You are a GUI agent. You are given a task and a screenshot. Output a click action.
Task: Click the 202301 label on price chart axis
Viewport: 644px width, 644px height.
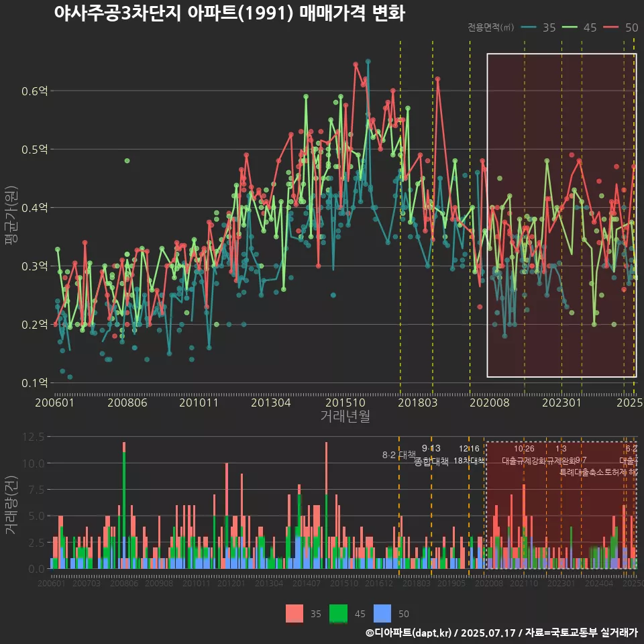(x=562, y=402)
